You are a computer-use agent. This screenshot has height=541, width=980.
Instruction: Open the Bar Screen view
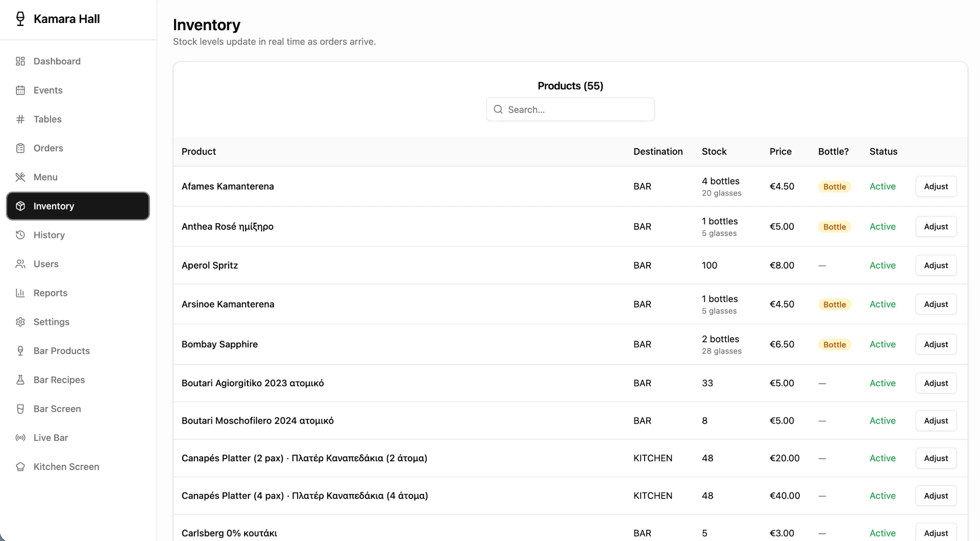pyautogui.click(x=78, y=409)
